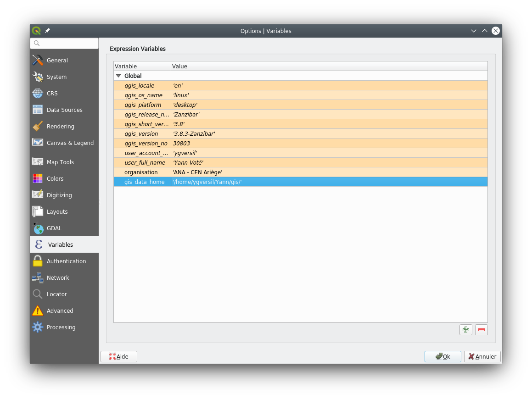Click the Digitizing pencil icon

click(x=38, y=195)
